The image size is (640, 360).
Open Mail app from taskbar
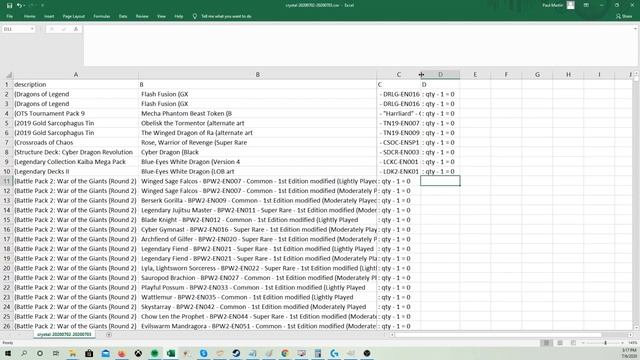point(105,353)
